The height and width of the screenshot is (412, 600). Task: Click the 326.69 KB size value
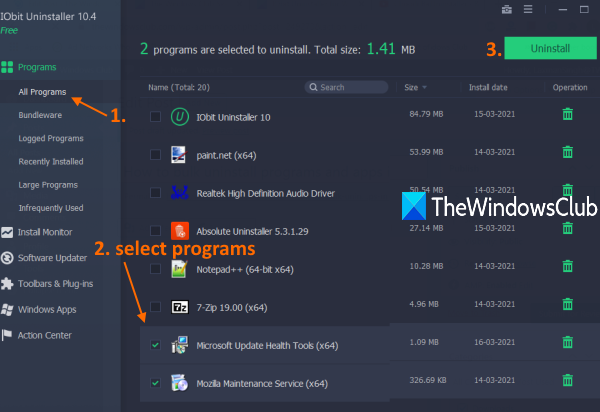pyautogui.click(x=428, y=380)
